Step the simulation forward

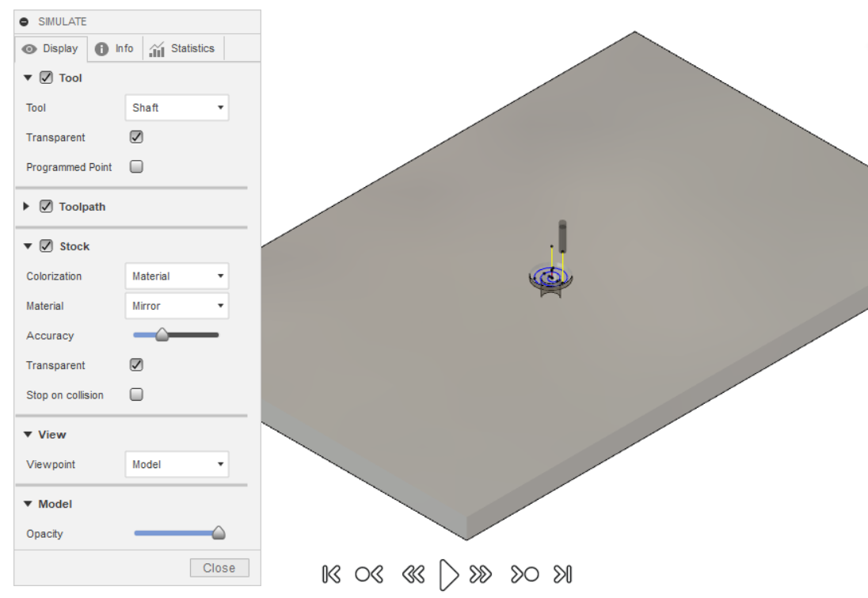pyautogui.click(x=482, y=573)
